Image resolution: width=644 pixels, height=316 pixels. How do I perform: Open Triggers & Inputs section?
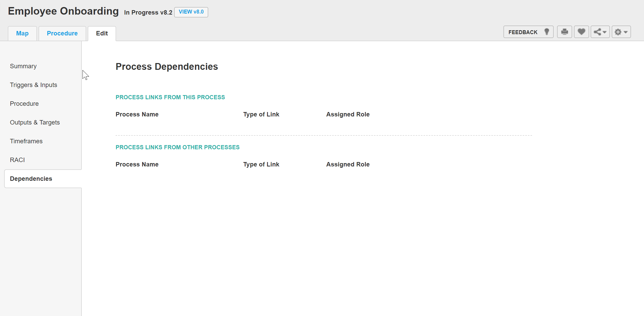pos(33,85)
